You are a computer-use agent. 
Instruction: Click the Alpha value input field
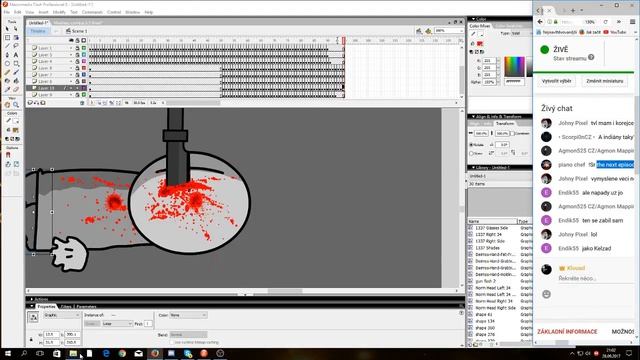489,82
